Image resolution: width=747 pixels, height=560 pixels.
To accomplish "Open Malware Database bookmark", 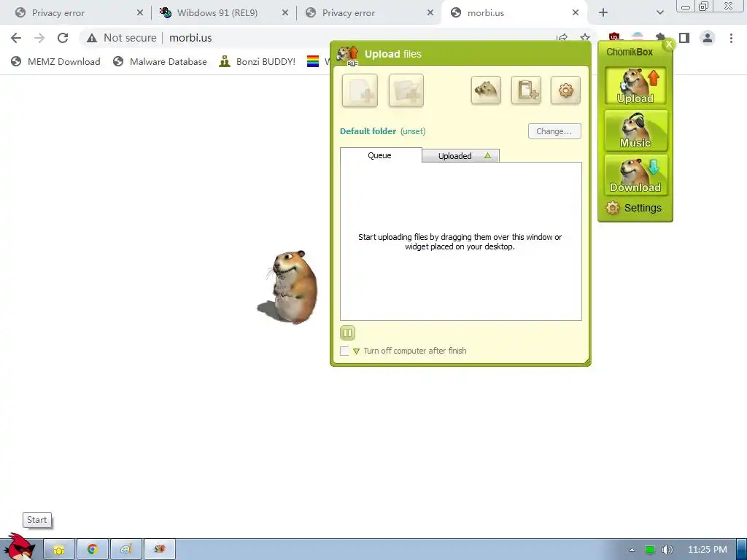I will click(x=160, y=61).
